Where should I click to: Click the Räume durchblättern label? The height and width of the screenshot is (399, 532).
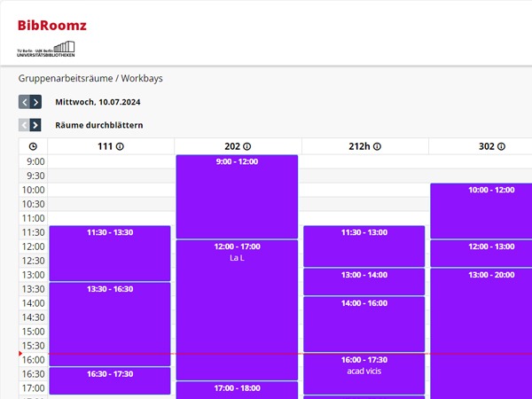click(99, 125)
